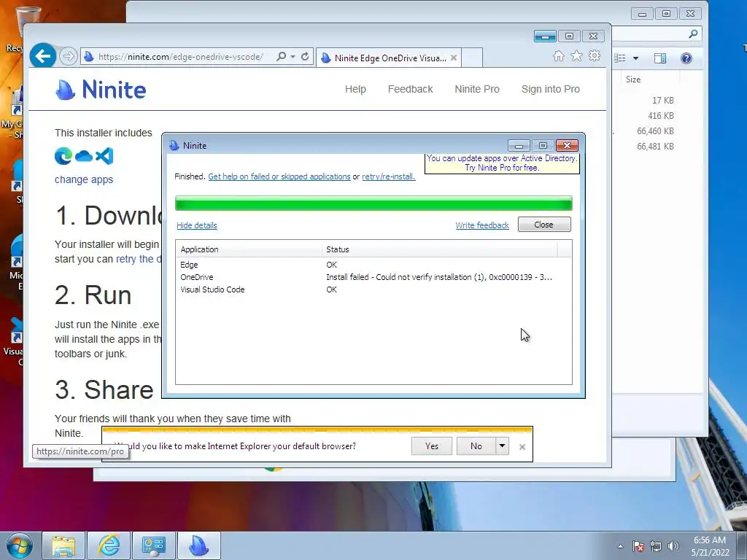
Task: Click the change view icon in Explorer window
Action: point(620,58)
